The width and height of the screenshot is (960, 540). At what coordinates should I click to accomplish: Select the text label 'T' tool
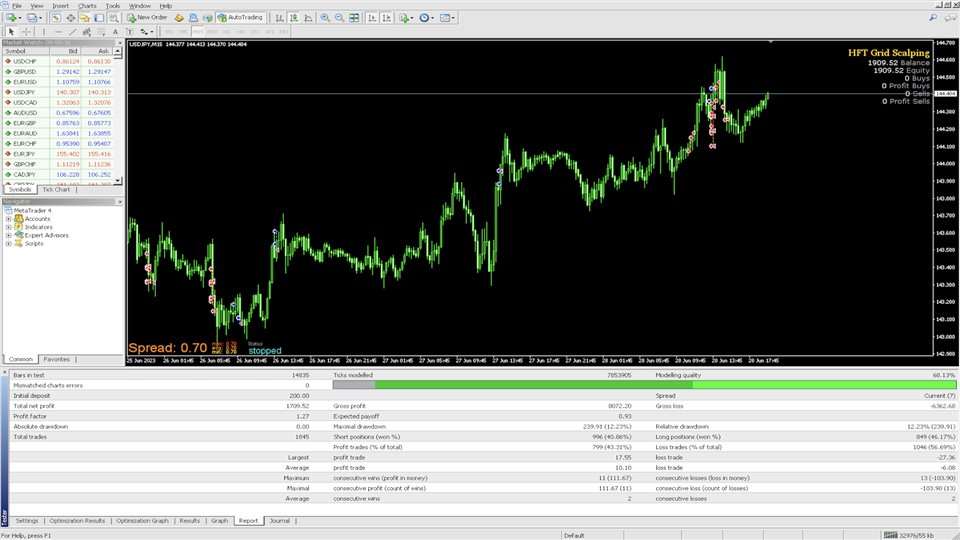(x=130, y=31)
